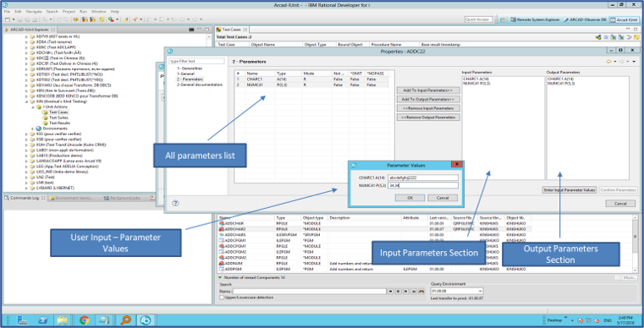
Task: Select the Arcad-IUnit perspective button
Action: coord(625,19)
